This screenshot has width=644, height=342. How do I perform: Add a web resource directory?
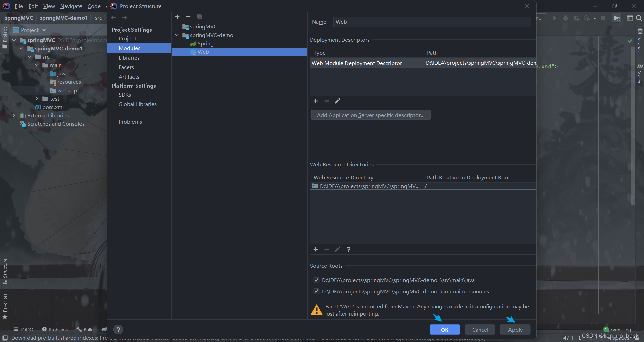[316, 249]
